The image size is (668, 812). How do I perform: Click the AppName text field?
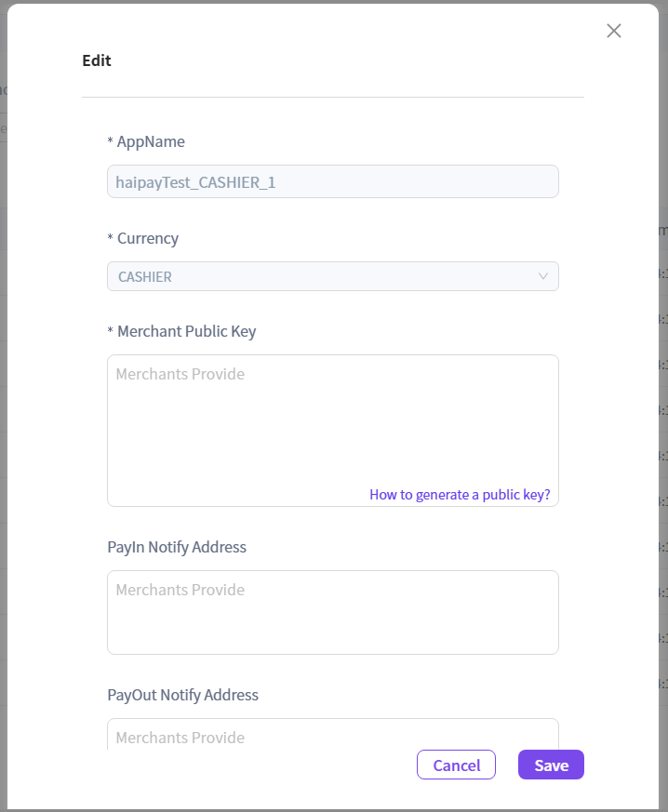332,181
